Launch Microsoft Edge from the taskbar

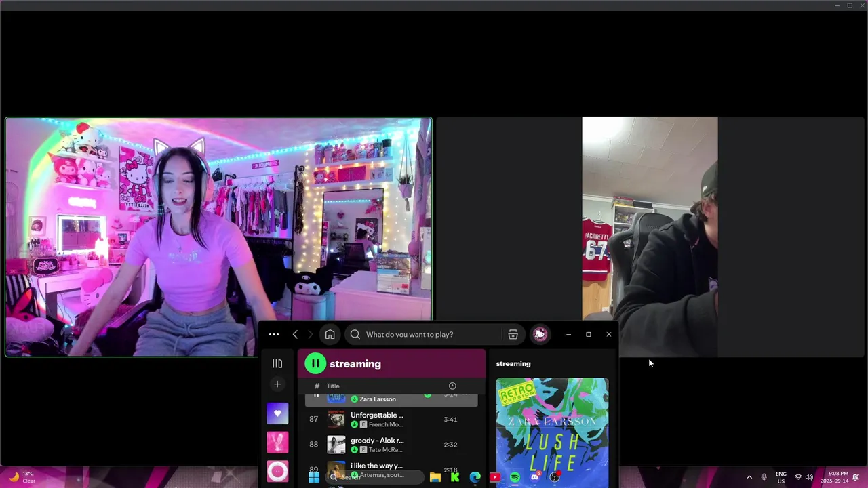(475, 477)
